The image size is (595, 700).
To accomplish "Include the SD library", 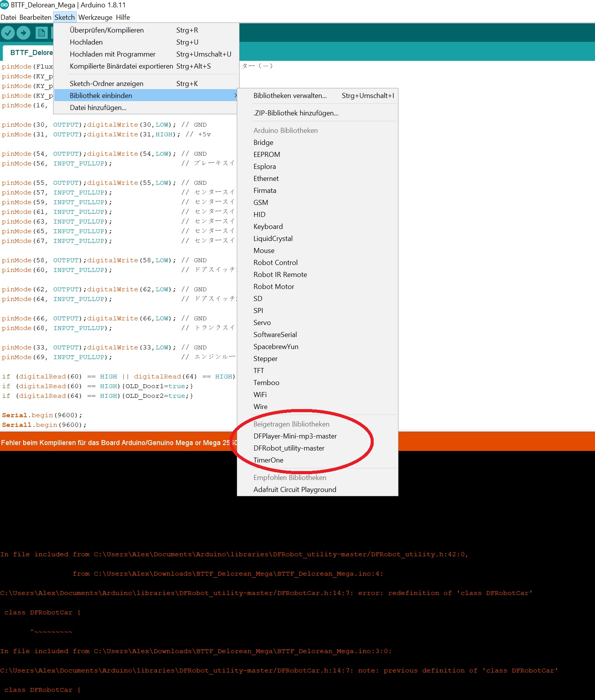I will click(x=317, y=299).
